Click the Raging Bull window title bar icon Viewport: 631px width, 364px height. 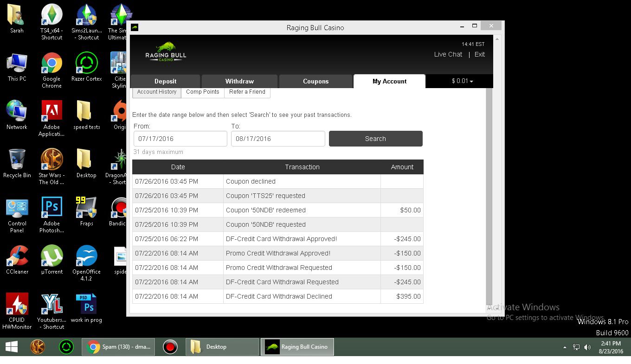[x=135, y=27]
